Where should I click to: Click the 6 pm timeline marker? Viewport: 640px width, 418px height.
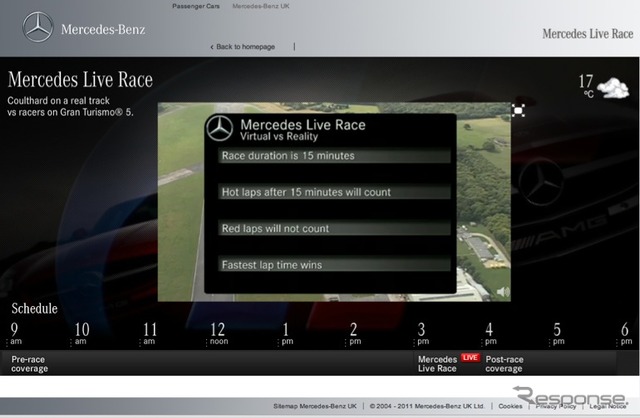[625, 334]
